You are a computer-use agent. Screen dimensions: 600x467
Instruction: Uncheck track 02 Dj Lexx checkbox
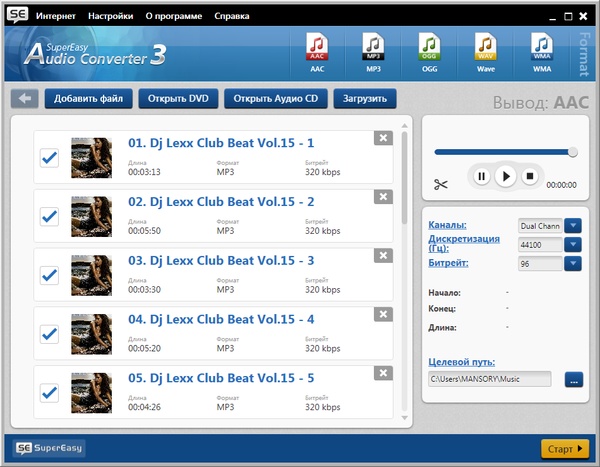pos(49,216)
